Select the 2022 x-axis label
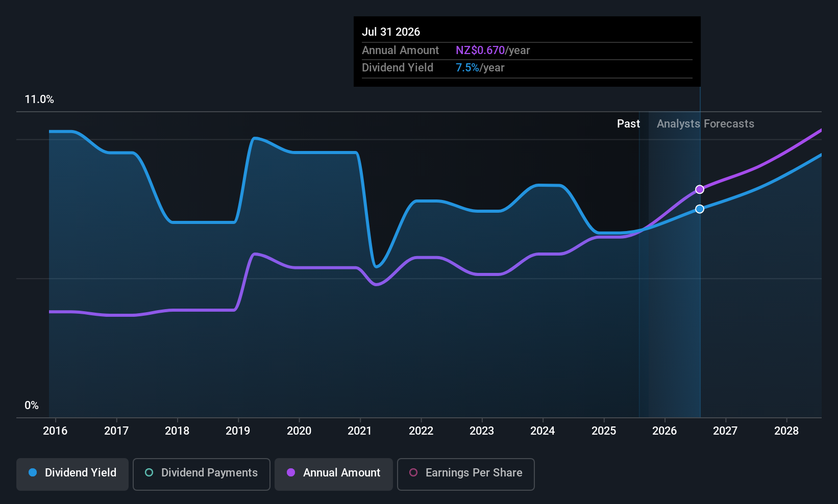838x504 pixels. point(421,431)
